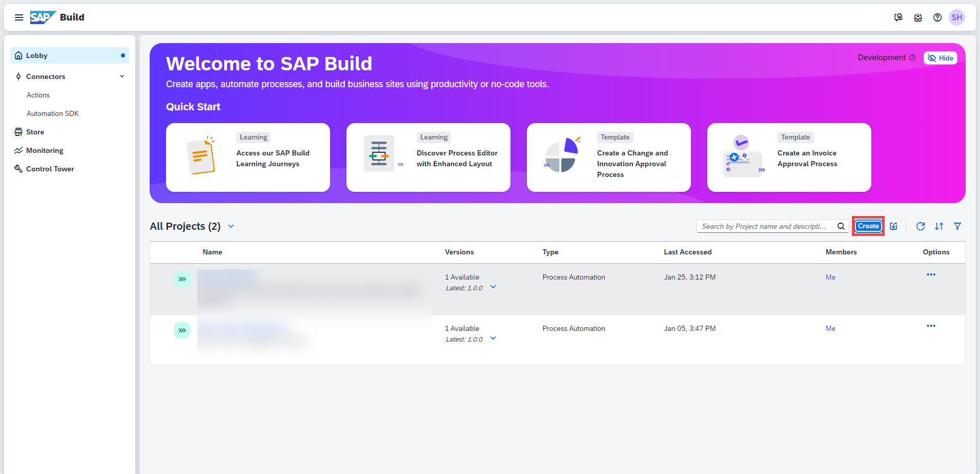The width and height of the screenshot is (980, 474).
Task: Open Control Tower
Action: (50, 169)
